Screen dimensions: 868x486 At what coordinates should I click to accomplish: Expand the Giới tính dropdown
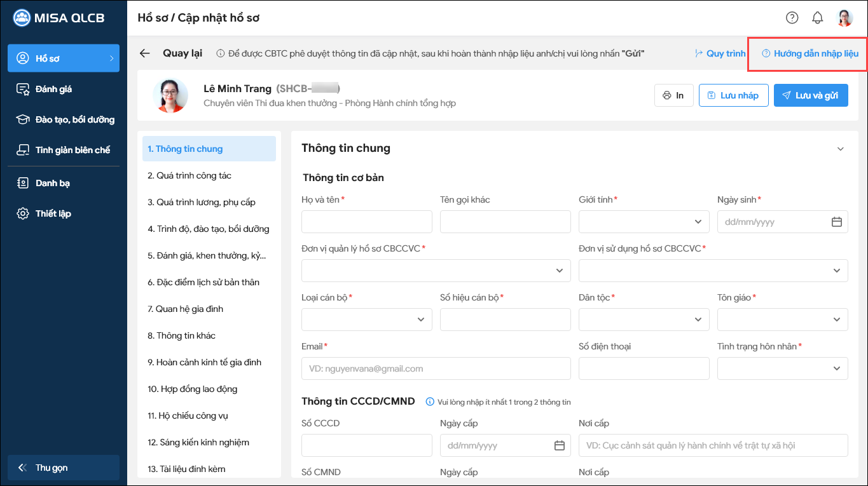pyautogui.click(x=698, y=222)
